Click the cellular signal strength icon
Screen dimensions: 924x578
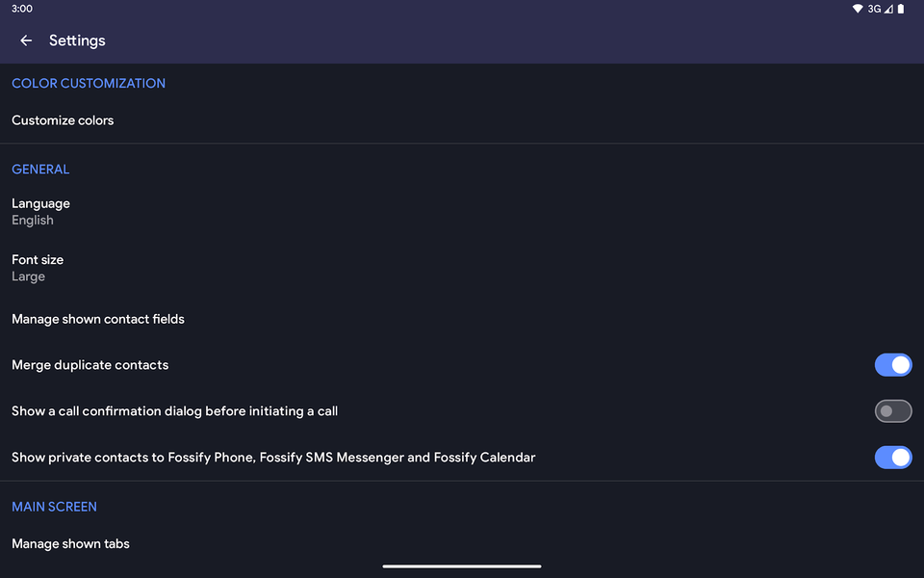tap(889, 9)
